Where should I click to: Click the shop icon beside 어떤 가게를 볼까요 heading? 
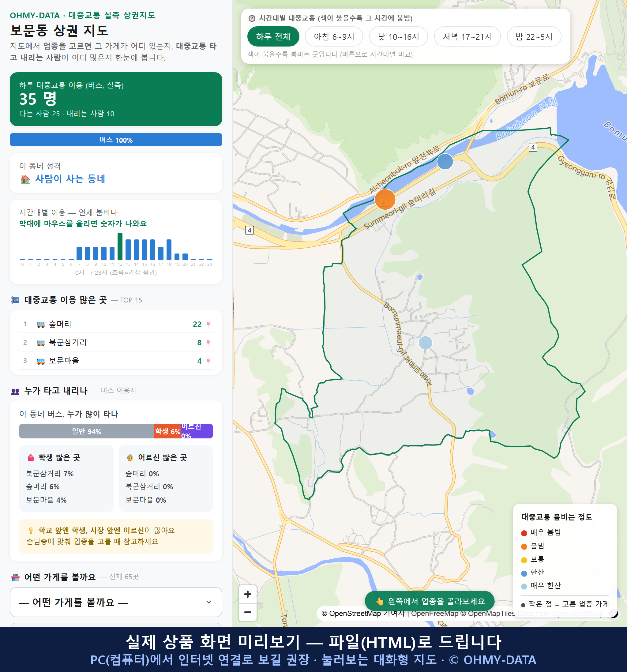click(x=15, y=577)
